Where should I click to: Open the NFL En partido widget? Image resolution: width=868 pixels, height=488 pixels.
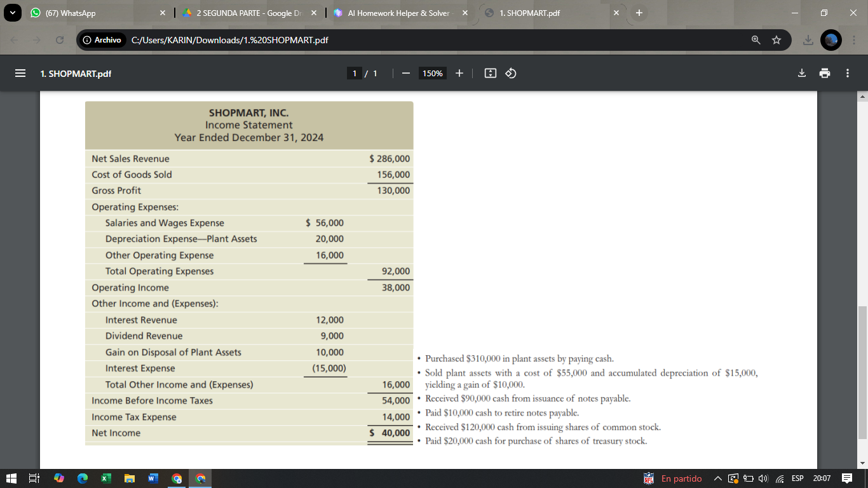click(x=673, y=478)
